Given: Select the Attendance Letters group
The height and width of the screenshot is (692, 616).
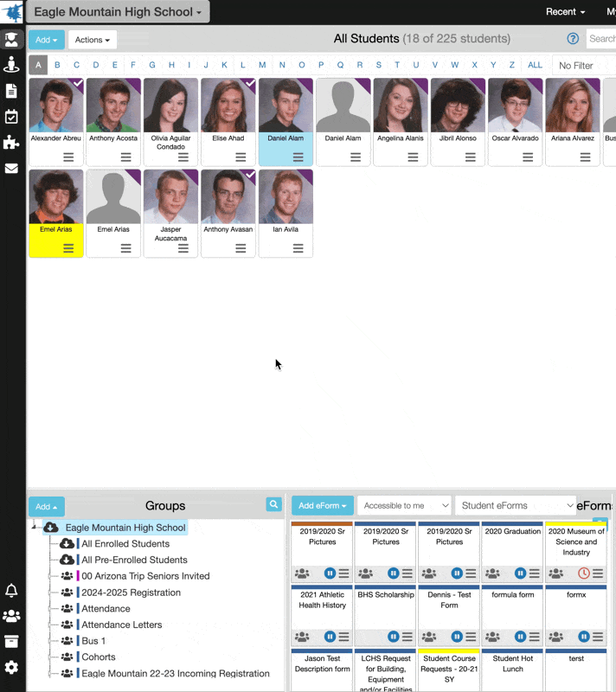Looking at the screenshot, I should click(x=122, y=625).
